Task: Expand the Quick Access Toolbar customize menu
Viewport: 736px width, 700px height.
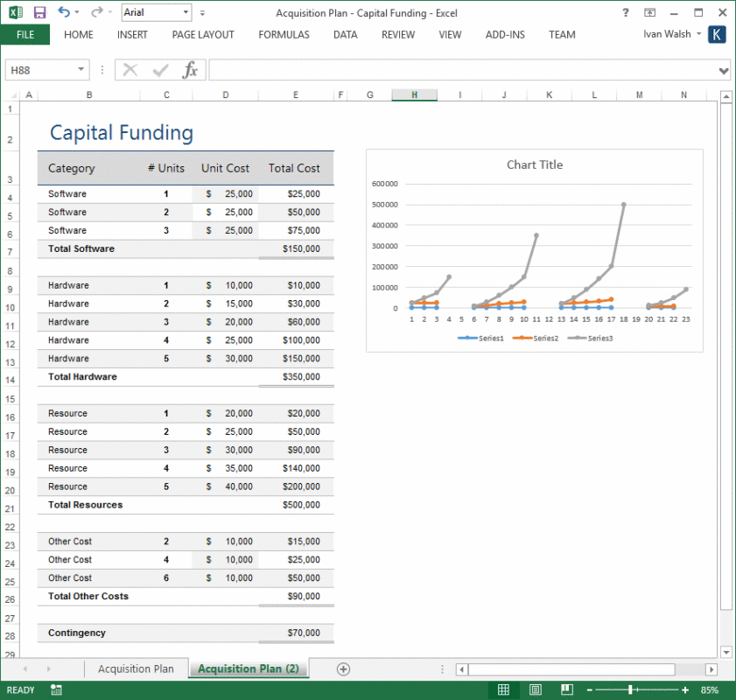Action: pyautogui.click(x=201, y=12)
